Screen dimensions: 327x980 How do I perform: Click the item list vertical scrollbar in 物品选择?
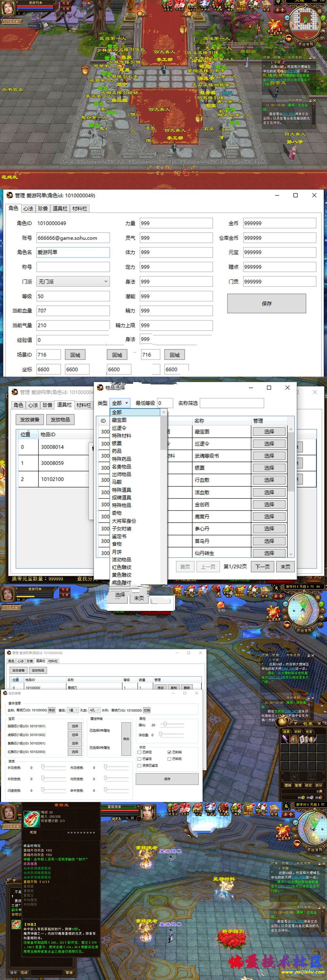(291, 492)
